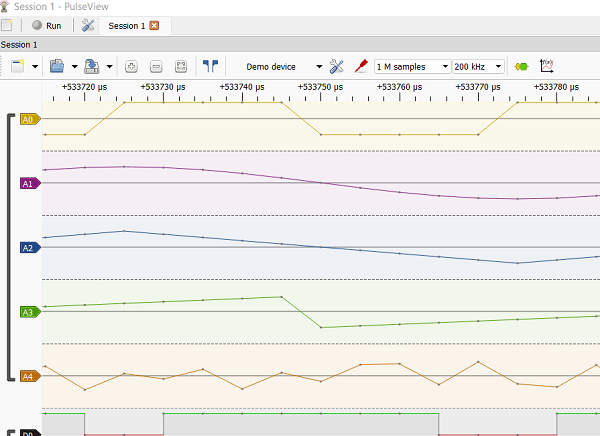Click the A0 channel label
600x436 pixels.
(28, 119)
